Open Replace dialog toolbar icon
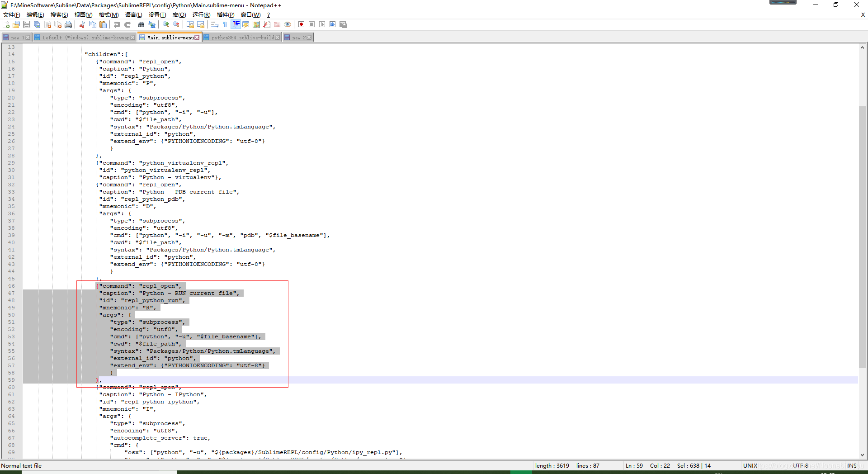 tap(152, 24)
